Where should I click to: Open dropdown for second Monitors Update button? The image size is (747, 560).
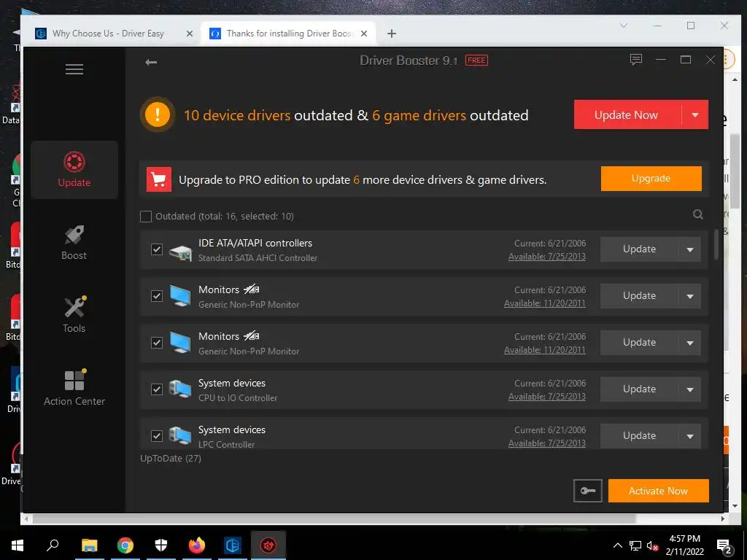point(690,343)
